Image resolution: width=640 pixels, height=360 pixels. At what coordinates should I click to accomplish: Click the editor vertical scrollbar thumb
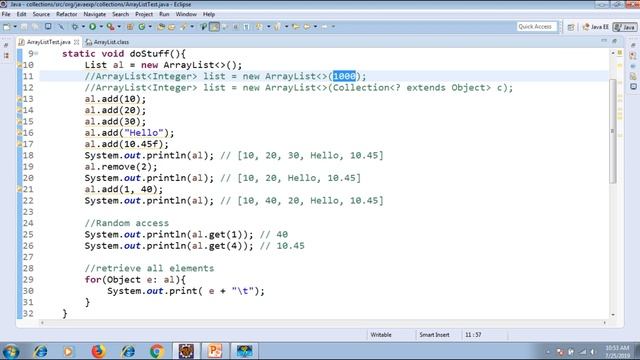coord(613,131)
